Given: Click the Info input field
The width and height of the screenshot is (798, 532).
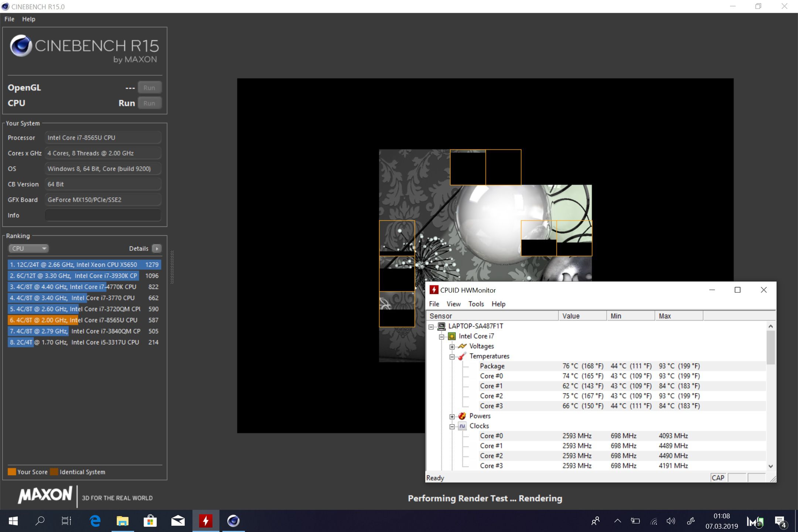Looking at the screenshot, I should click(x=103, y=215).
